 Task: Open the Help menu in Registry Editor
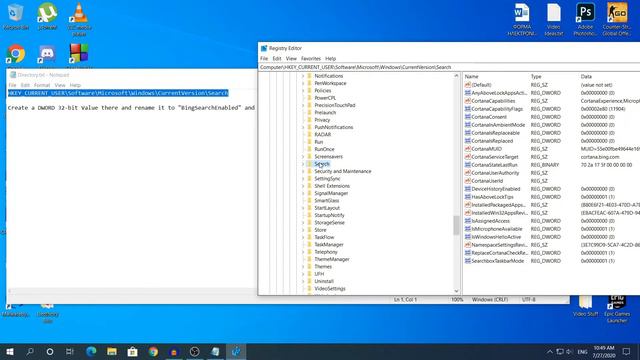[331, 59]
